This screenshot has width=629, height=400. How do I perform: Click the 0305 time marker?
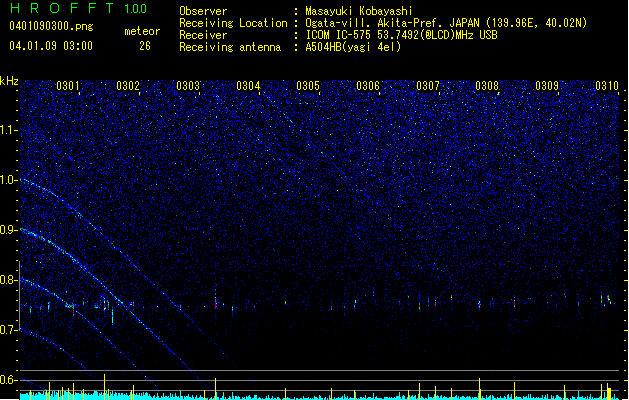308,86
